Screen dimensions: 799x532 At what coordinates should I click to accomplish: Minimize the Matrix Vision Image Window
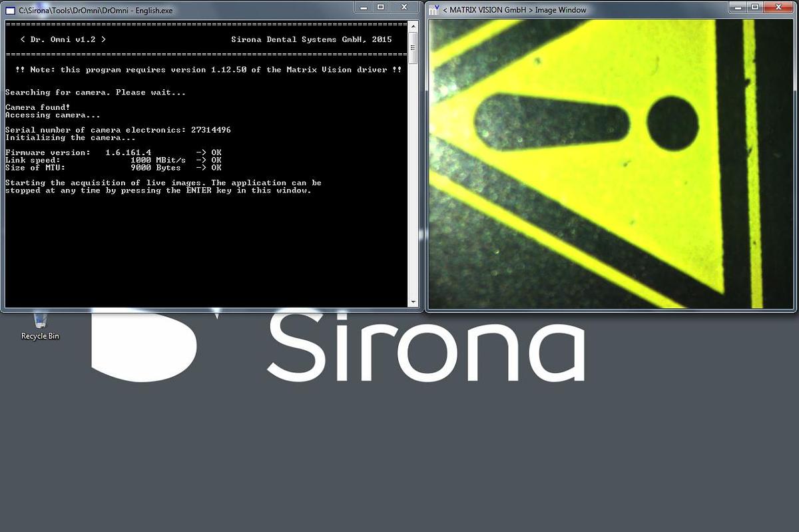click(736, 7)
